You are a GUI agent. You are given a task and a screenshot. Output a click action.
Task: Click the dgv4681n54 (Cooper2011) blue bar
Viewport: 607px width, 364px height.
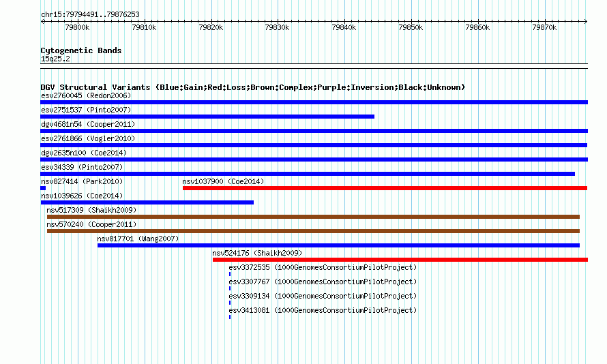pyautogui.click(x=314, y=131)
